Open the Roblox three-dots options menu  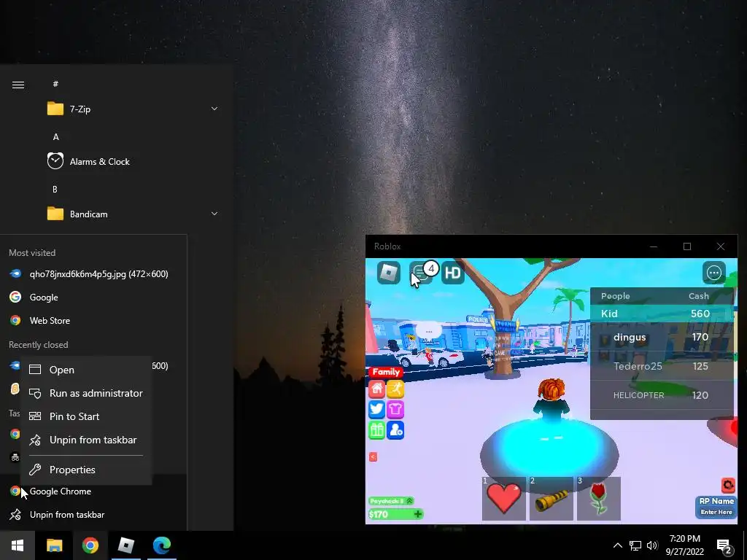coord(713,273)
